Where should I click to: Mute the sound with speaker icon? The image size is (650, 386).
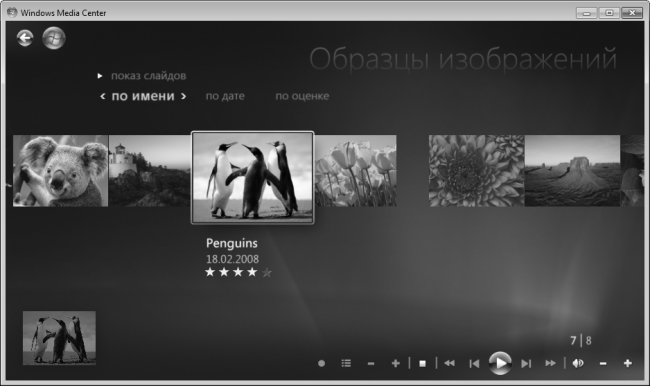[x=578, y=364]
